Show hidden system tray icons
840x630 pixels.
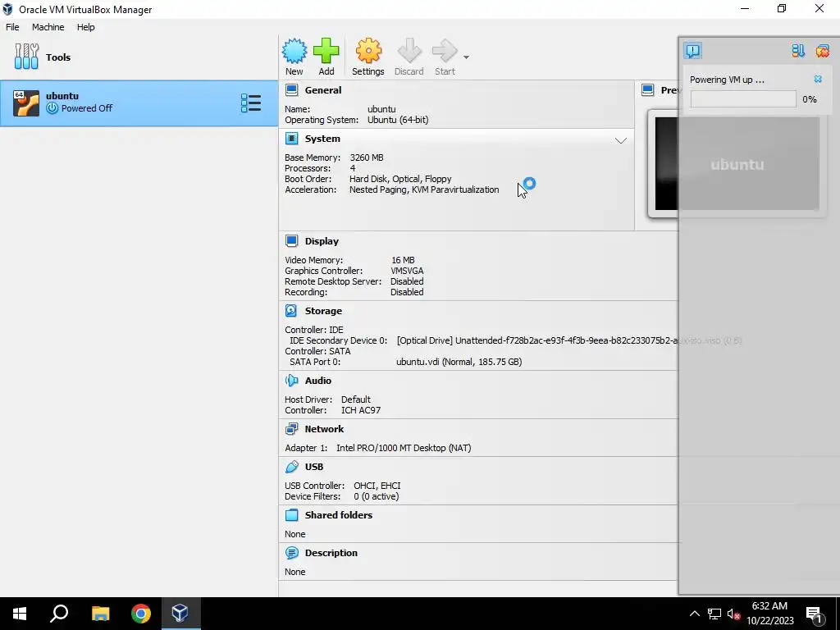click(x=694, y=614)
